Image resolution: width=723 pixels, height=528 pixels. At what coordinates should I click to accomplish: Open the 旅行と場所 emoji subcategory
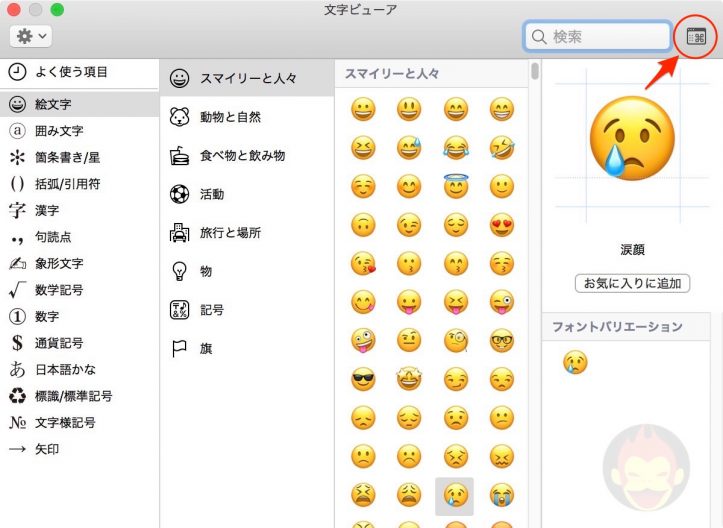[x=247, y=233]
